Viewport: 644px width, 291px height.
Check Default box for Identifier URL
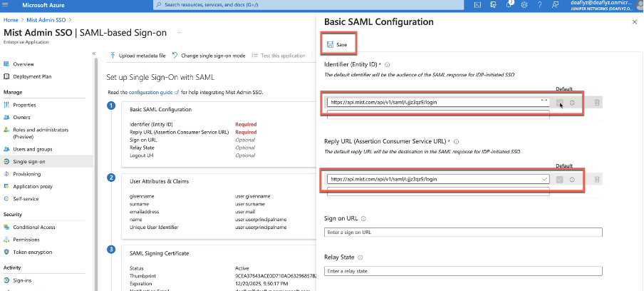pyautogui.click(x=560, y=103)
